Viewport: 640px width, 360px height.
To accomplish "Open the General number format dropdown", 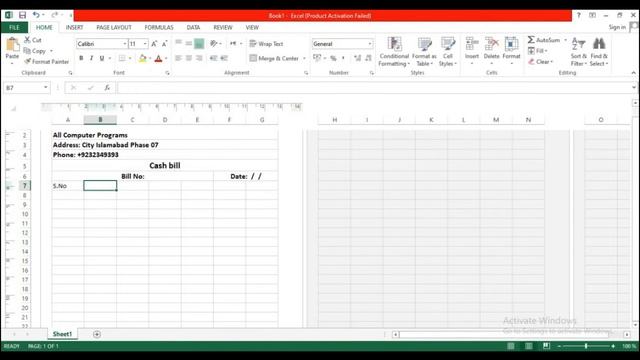I will coord(370,44).
